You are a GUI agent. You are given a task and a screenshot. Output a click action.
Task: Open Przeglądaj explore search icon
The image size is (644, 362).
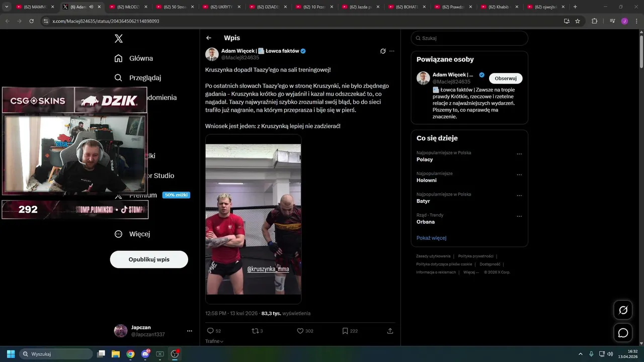point(118,78)
